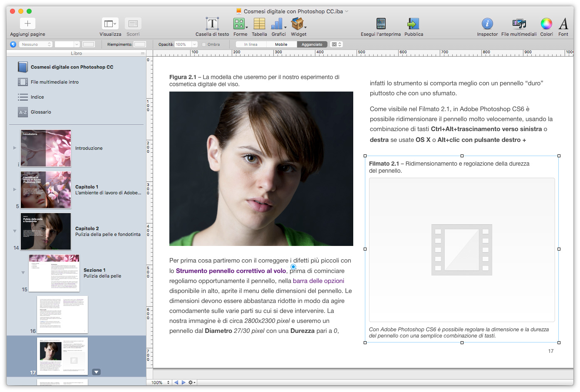Click the blue paragraph styles drawer icon

click(x=13, y=44)
